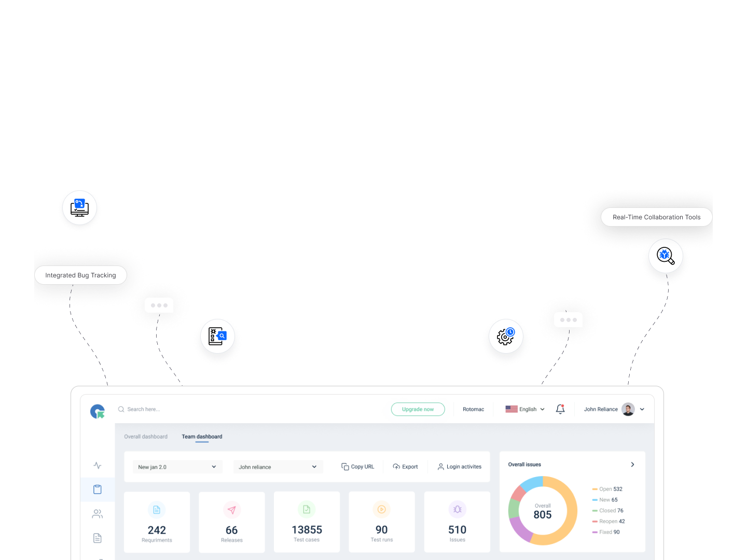This screenshot has width=747, height=560.
Task: Open the activity pulse sidebar icon
Action: (98, 466)
